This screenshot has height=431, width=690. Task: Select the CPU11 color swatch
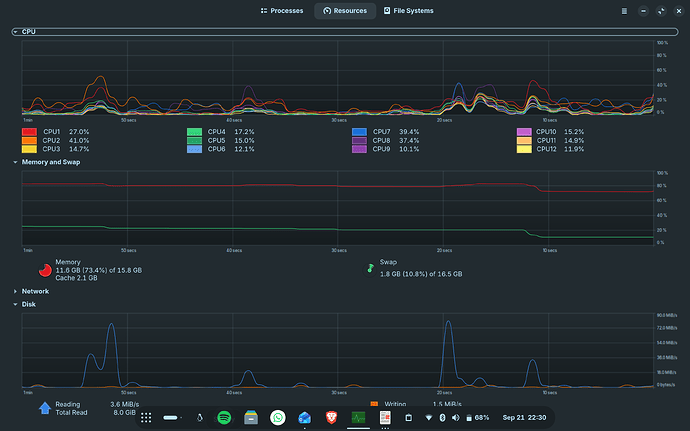(524, 140)
